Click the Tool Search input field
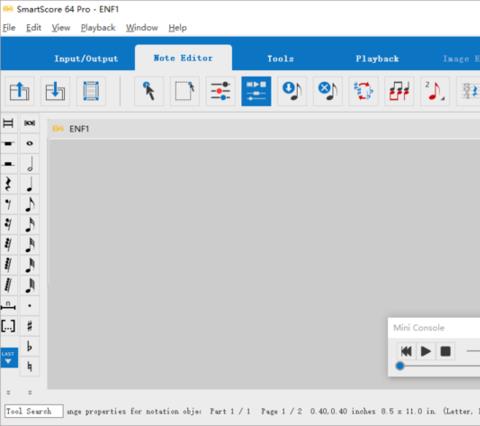The image size is (480, 426). pyautogui.click(x=34, y=411)
